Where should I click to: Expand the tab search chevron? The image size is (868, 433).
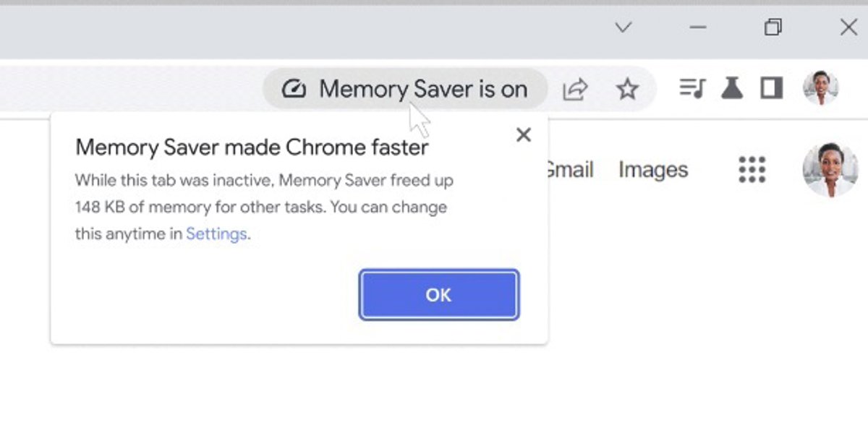pos(623,27)
